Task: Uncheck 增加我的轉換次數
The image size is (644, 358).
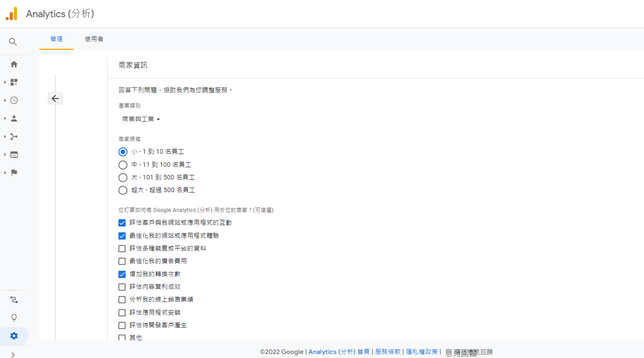Action: coord(122,274)
